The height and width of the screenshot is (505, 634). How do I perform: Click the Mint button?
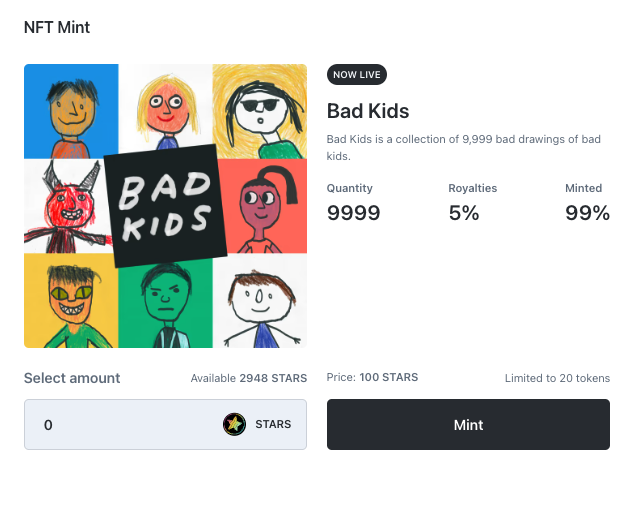coord(468,424)
